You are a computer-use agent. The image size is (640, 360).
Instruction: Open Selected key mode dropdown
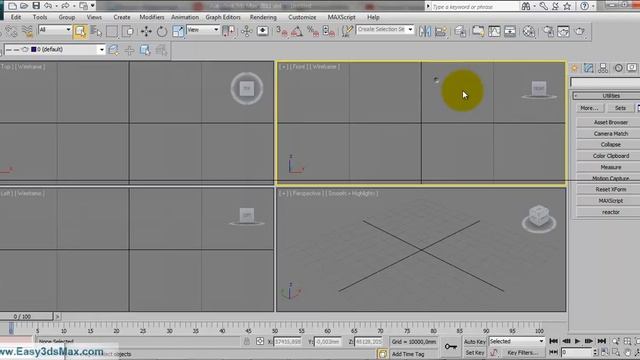(x=517, y=341)
